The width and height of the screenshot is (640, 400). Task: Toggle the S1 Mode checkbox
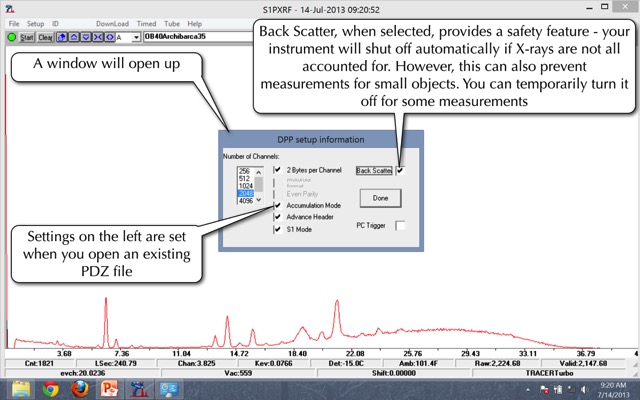(278, 227)
